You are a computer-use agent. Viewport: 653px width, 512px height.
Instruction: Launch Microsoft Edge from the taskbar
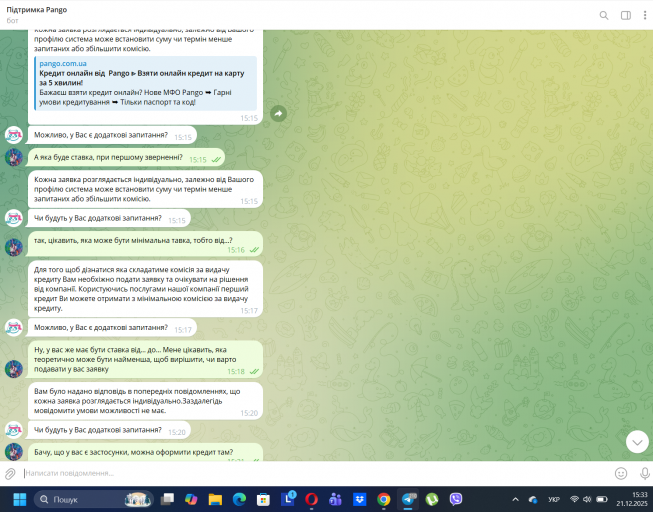click(239, 499)
